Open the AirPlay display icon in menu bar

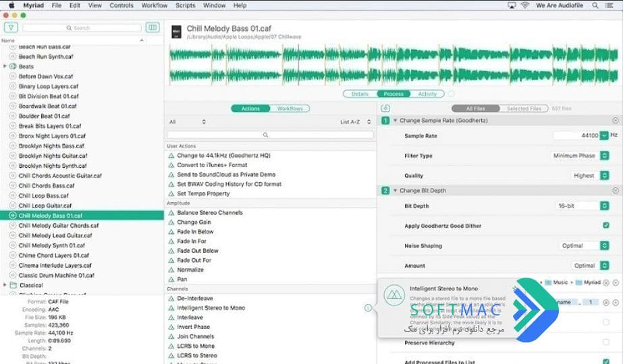coord(512,5)
